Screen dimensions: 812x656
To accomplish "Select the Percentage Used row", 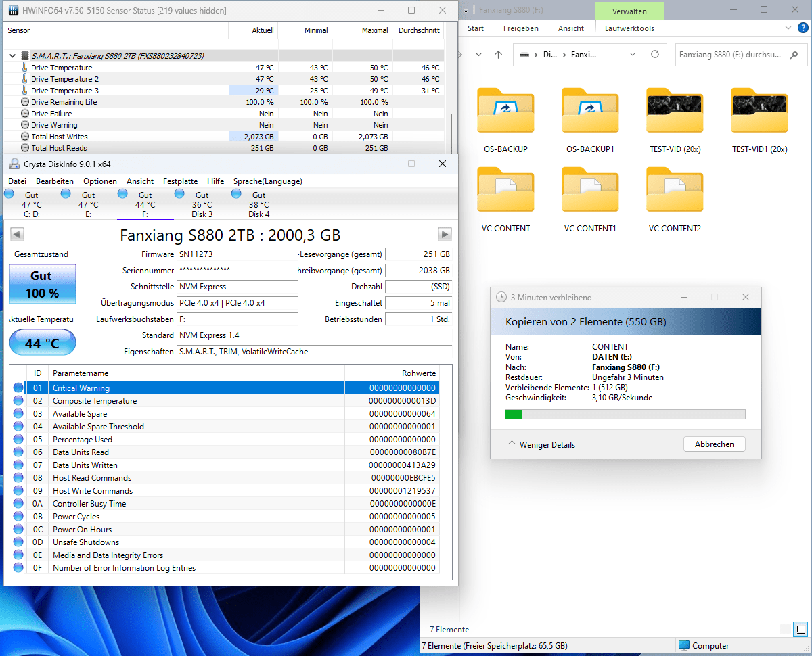I will coord(225,440).
